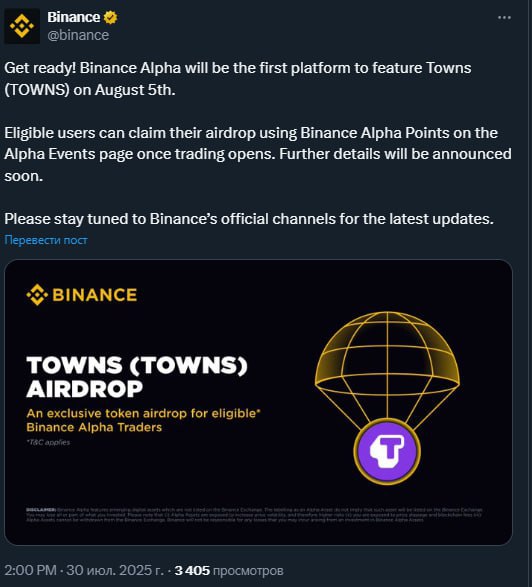Click the 'Alpha Events page' sentence
The width and height of the screenshot is (532, 587).
pos(258,154)
